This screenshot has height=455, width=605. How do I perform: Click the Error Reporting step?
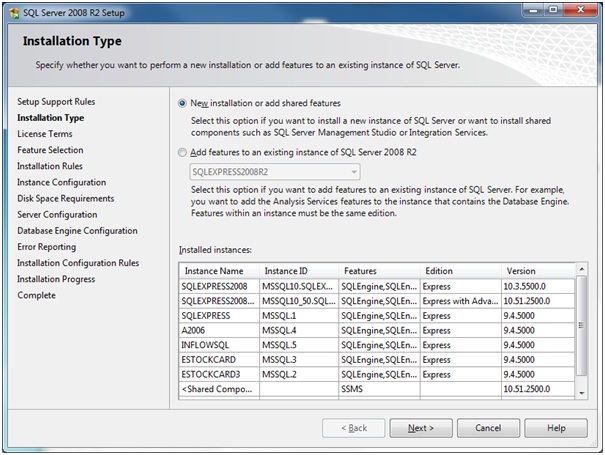pyautogui.click(x=47, y=247)
